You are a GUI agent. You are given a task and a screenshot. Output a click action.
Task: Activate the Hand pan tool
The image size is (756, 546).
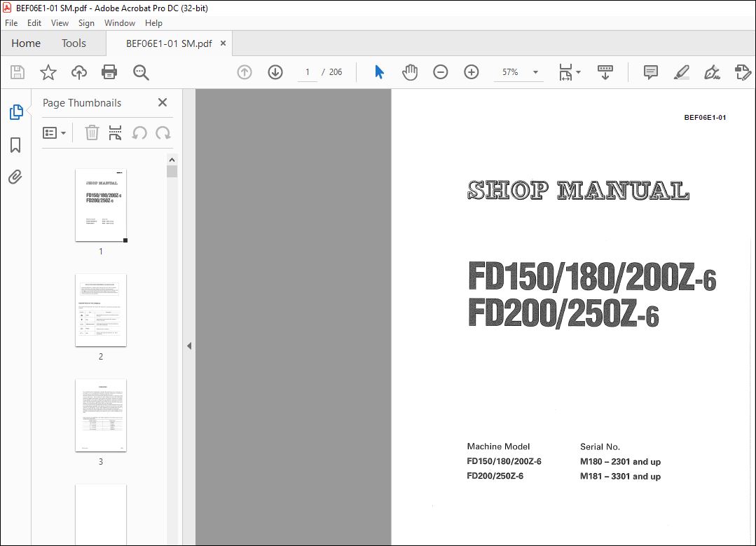click(x=410, y=72)
